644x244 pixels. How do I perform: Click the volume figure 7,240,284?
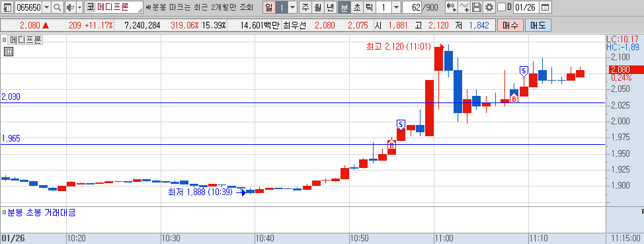(142, 26)
